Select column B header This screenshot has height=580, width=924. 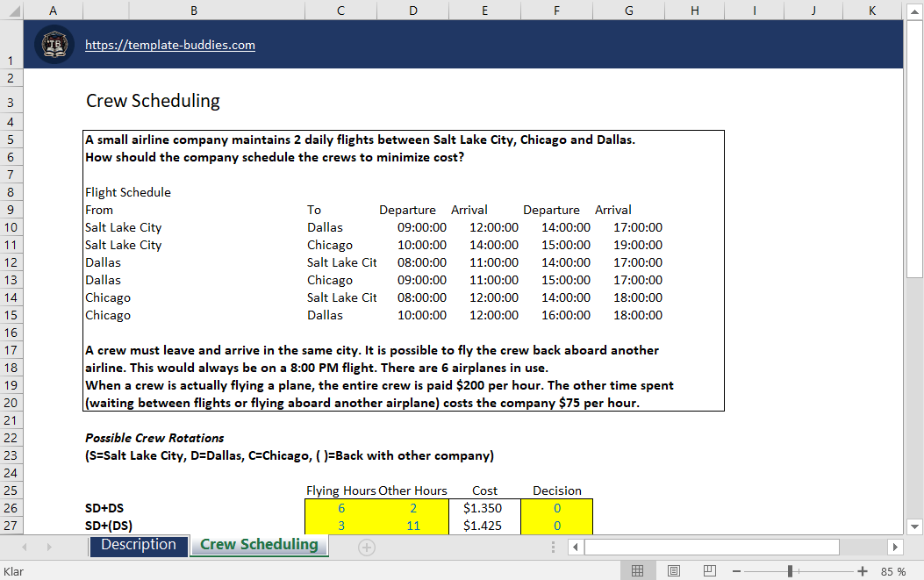click(x=193, y=9)
